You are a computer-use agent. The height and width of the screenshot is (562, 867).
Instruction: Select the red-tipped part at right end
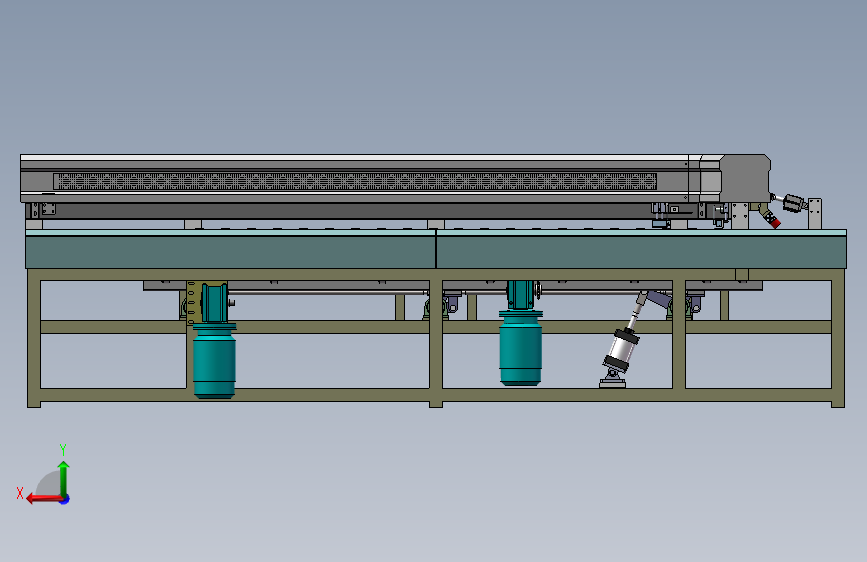775,222
